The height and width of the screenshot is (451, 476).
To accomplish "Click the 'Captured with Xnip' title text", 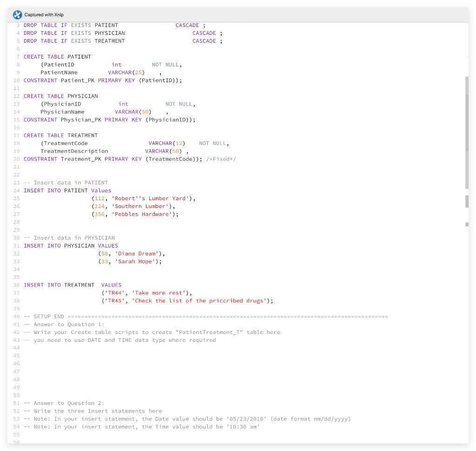I will 44,14.
